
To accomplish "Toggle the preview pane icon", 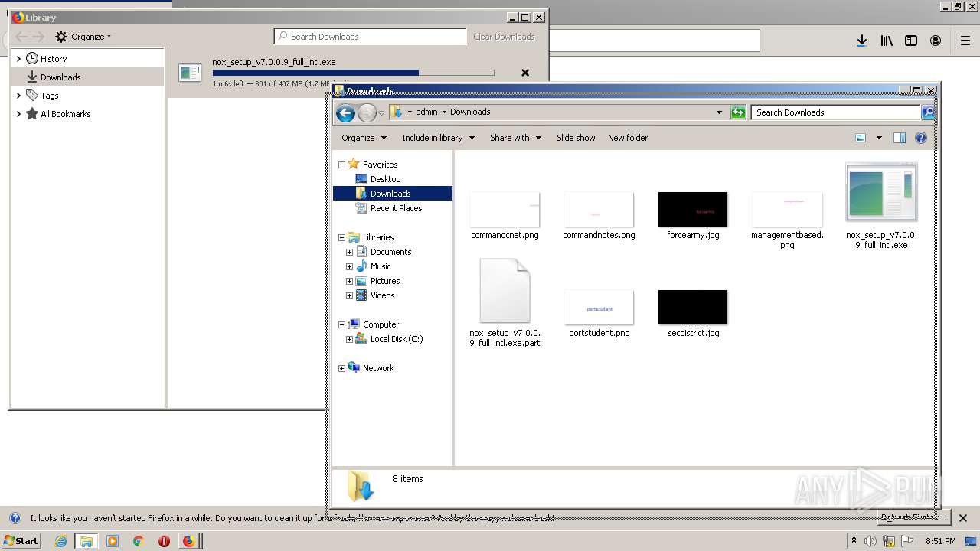I will tap(900, 138).
